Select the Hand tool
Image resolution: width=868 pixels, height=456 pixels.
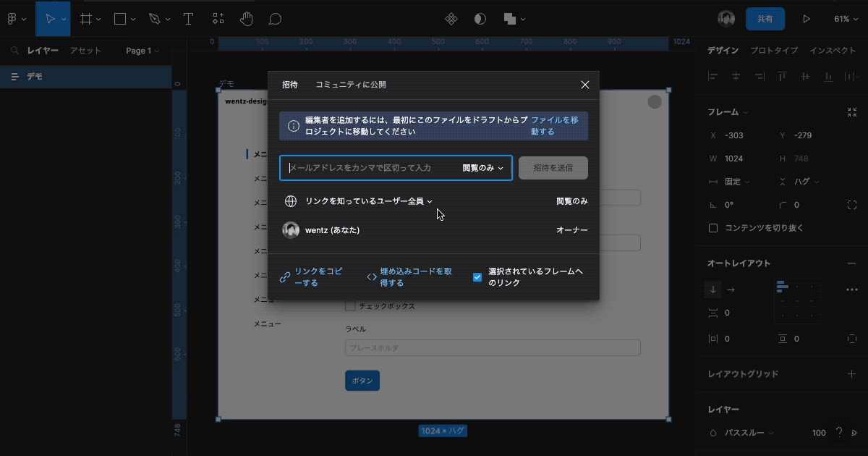coord(247,19)
